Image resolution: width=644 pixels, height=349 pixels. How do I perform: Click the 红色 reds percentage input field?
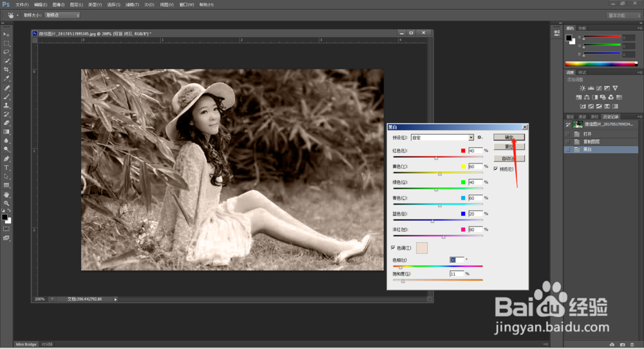click(x=475, y=151)
